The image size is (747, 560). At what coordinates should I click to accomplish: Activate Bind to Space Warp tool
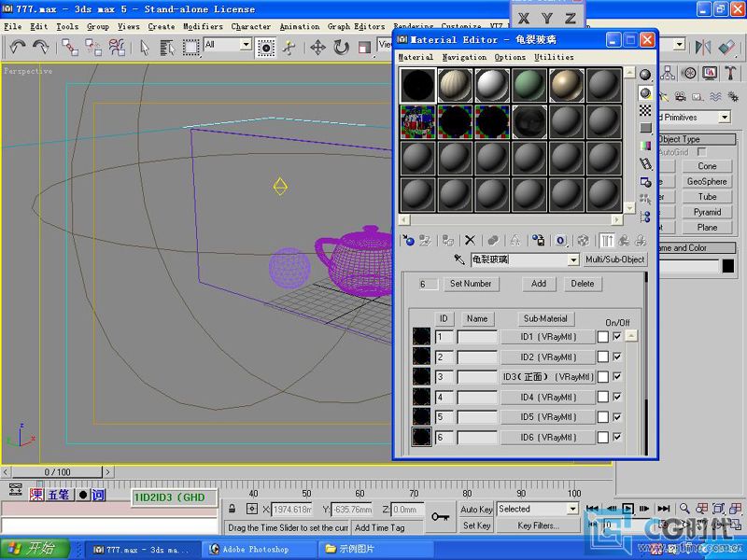coord(117,48)
